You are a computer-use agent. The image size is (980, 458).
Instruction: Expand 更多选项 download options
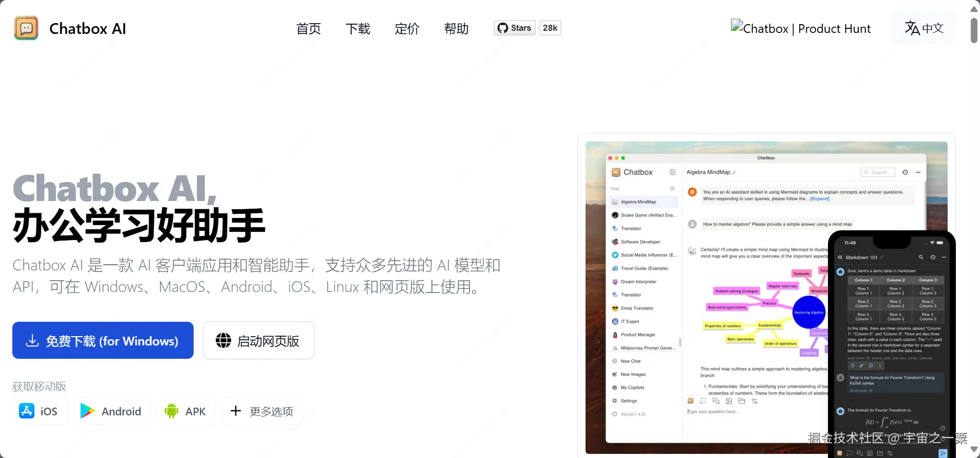click(262, 411)
